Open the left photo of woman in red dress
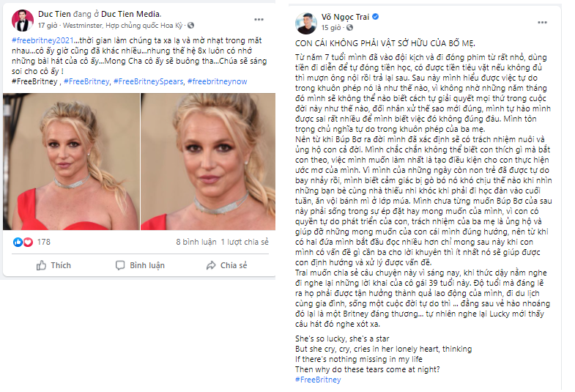575x392 pixels. [x=72, y=162]
